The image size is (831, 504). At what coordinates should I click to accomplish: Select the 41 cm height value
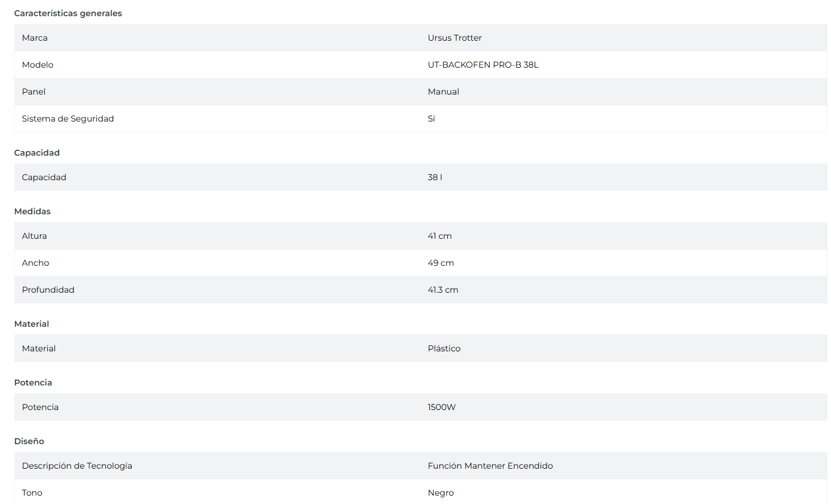click(439, 236)
